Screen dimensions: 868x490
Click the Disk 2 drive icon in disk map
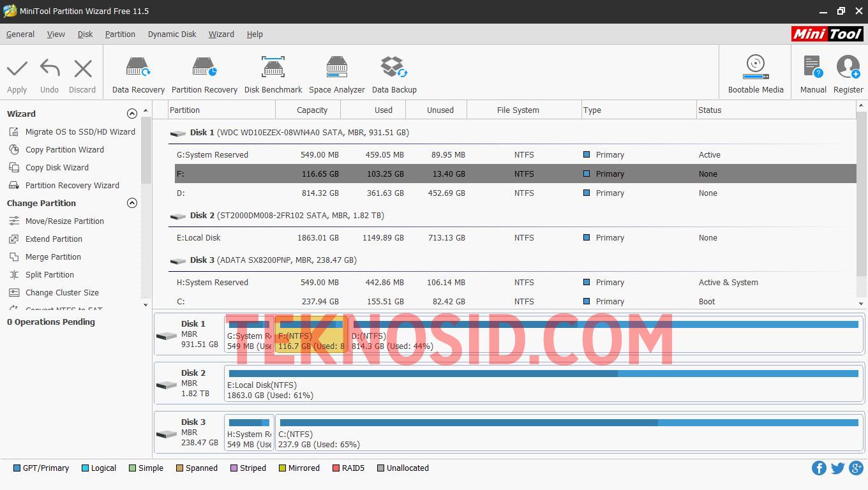(167, 385)
